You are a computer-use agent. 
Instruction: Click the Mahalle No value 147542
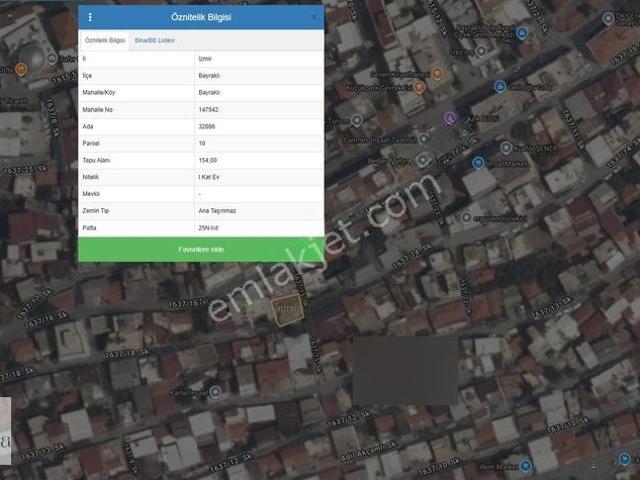[208, 109]
